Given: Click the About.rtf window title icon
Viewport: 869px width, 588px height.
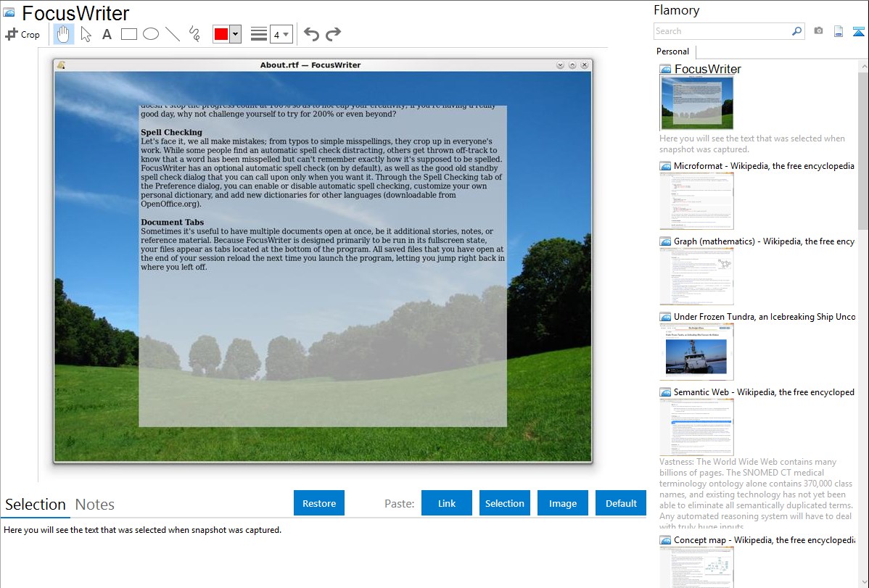Looking at the screenshot, I should (x=61, y=65).
